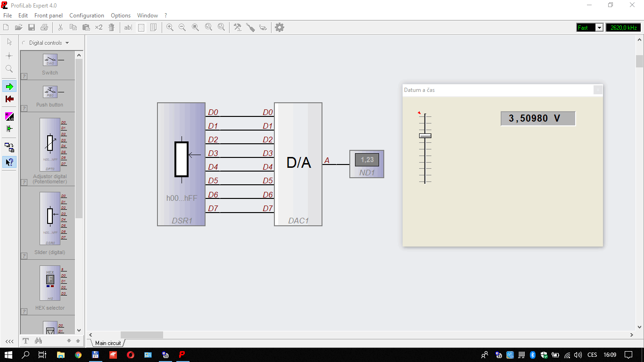
Task: Click the front panel slider handle
Action: (425, 136)
